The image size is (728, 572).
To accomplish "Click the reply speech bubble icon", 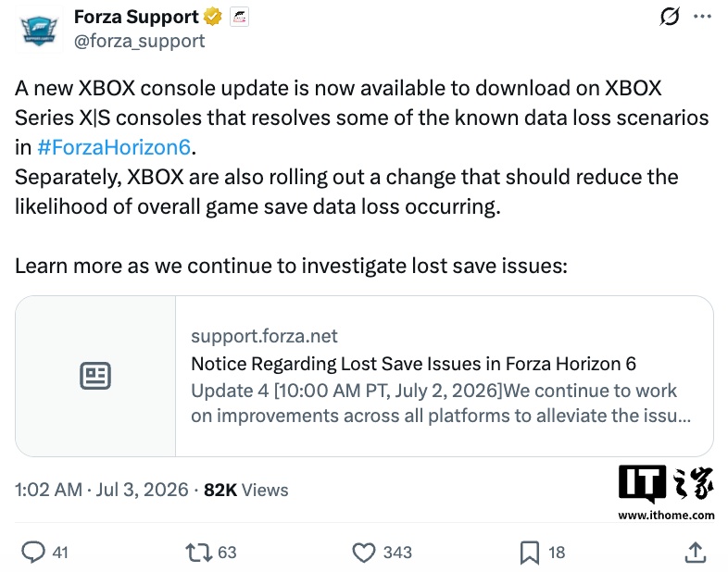I will point(33,552).
